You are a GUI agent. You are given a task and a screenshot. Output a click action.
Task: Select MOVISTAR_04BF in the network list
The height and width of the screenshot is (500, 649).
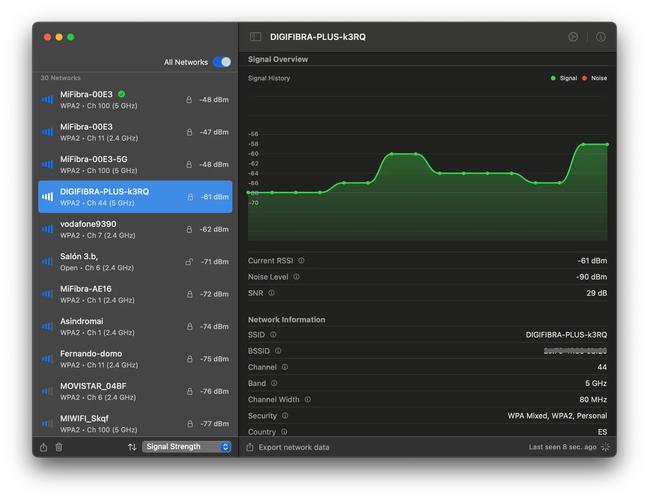(x=135, y=391)
